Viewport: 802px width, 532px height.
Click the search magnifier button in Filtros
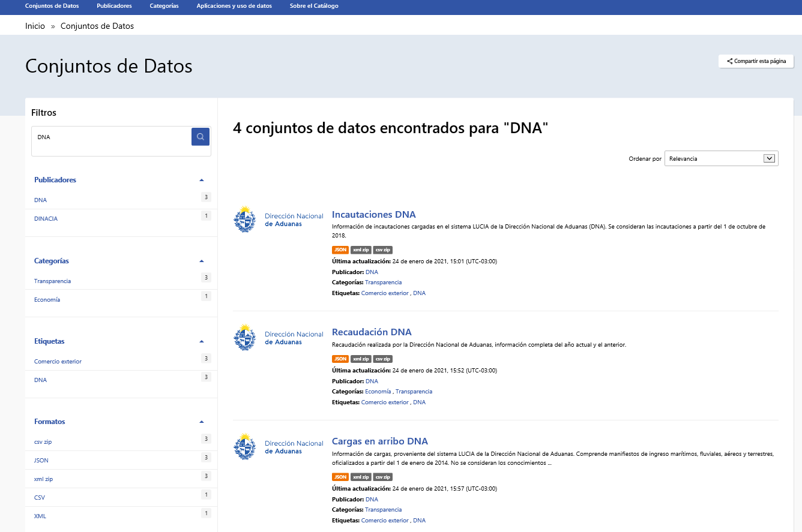click(x=200, y=137)
